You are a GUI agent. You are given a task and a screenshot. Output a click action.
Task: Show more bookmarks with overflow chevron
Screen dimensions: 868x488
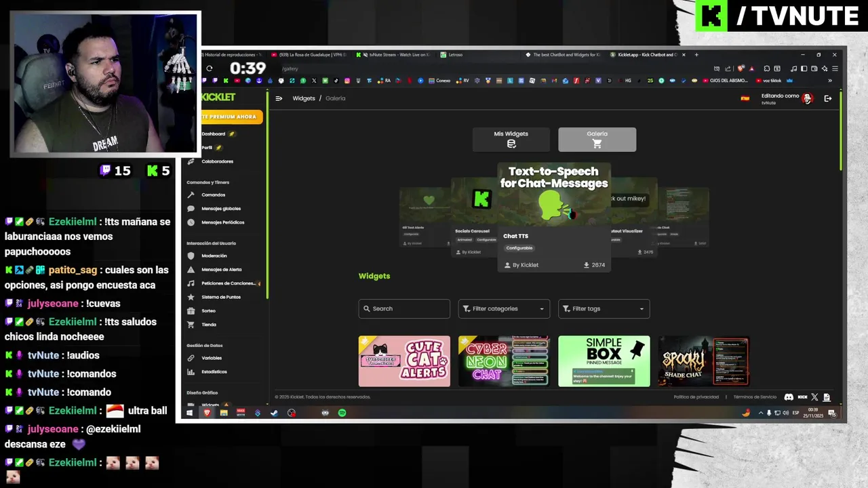(830, 81)
